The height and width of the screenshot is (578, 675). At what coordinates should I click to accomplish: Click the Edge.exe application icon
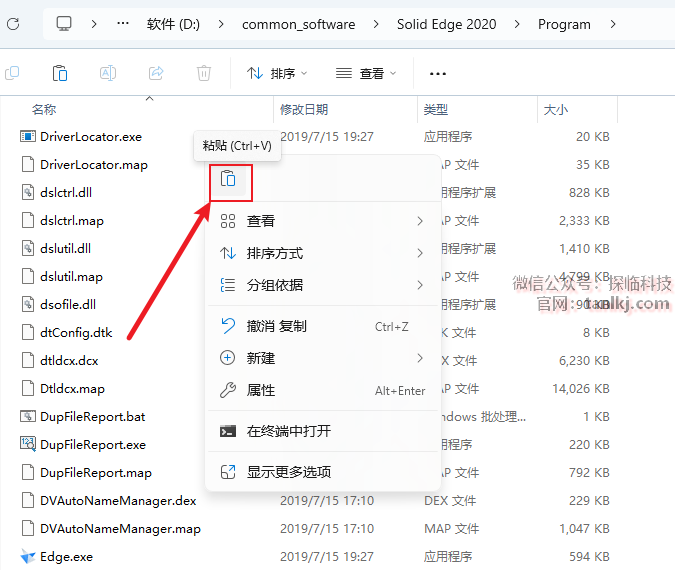tap(28, 556)
